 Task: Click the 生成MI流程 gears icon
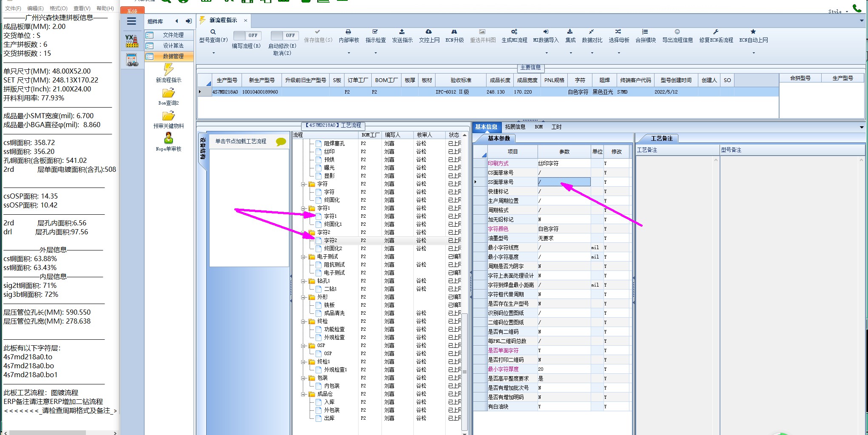coord(514,32)
